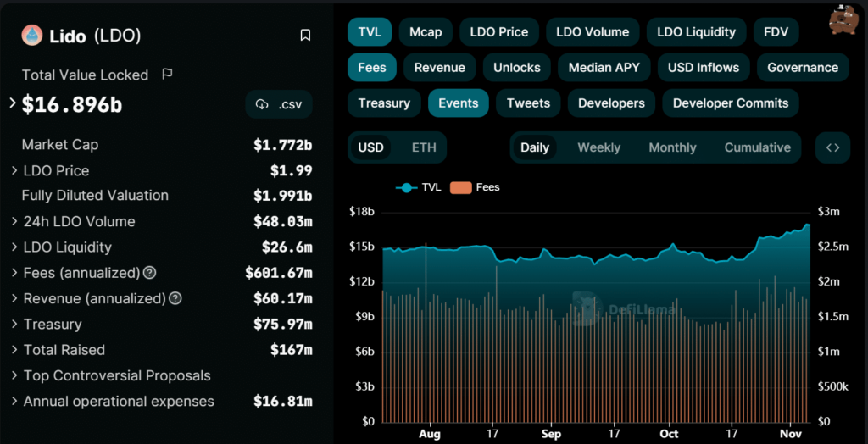The width and height of the screenshot is (868, 444).
Task: Toggle the TVL chart metric off
Action: (x=370, y=32)
